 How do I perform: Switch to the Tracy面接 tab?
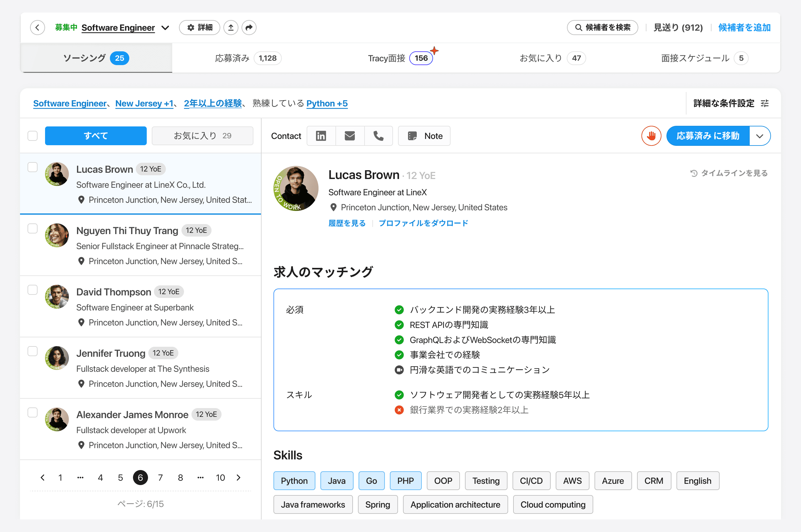click(400, 58)
